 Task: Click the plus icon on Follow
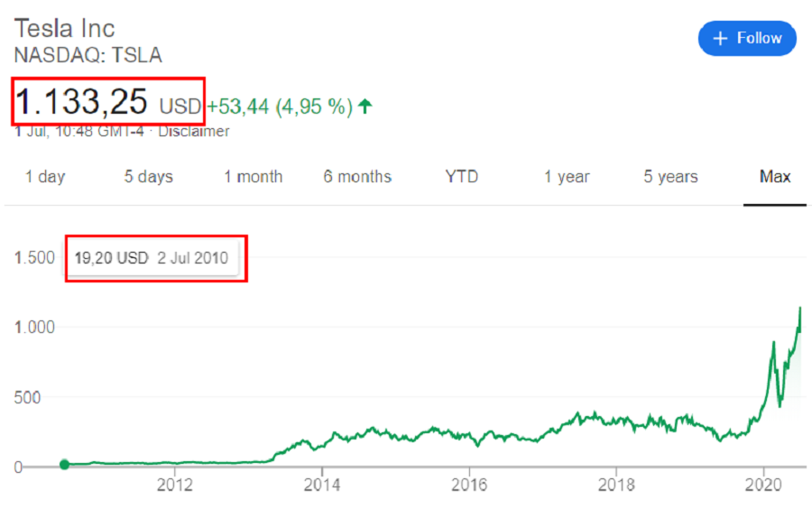coord(720,38)
